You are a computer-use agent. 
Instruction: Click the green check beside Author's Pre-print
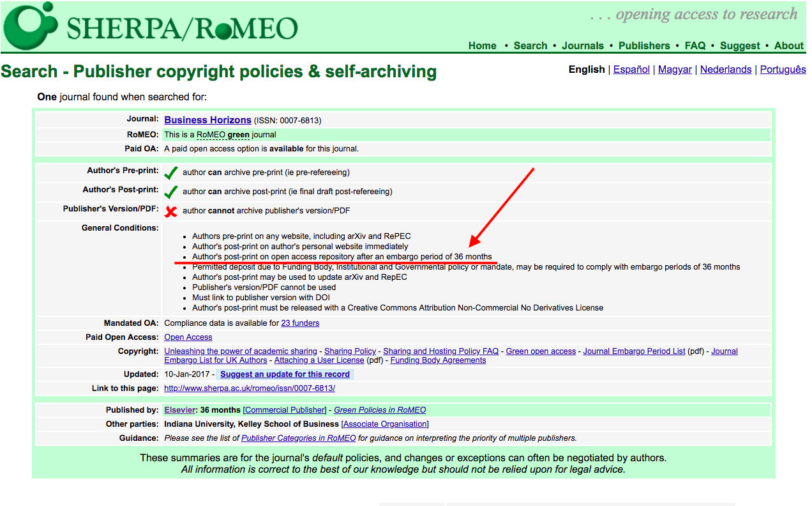click(170, 172)
